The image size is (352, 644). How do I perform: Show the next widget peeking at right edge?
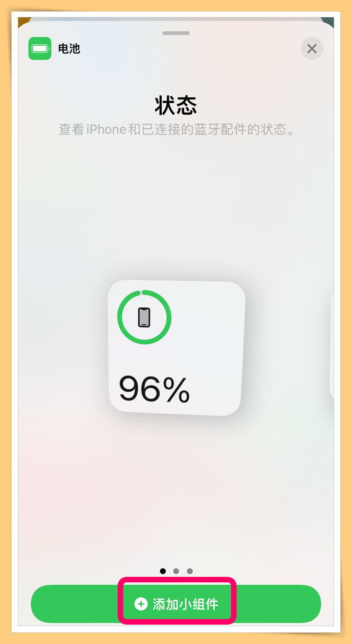[332, 347]
